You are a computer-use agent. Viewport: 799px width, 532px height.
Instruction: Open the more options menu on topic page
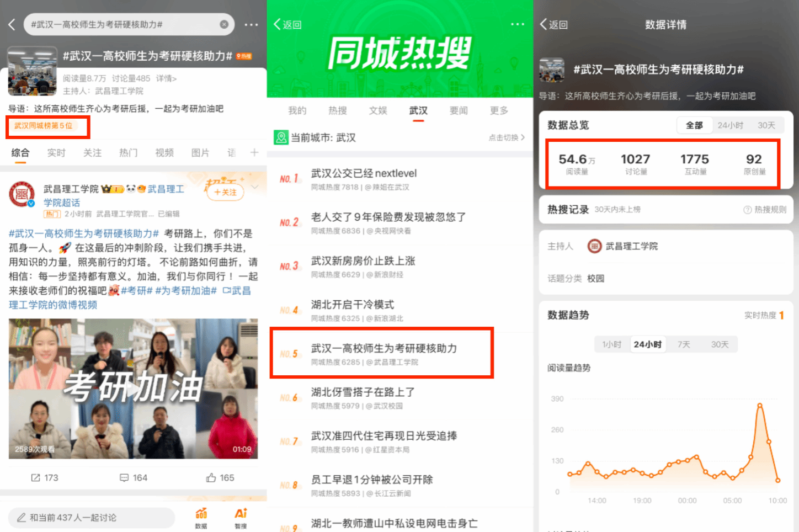pos(251,25)
